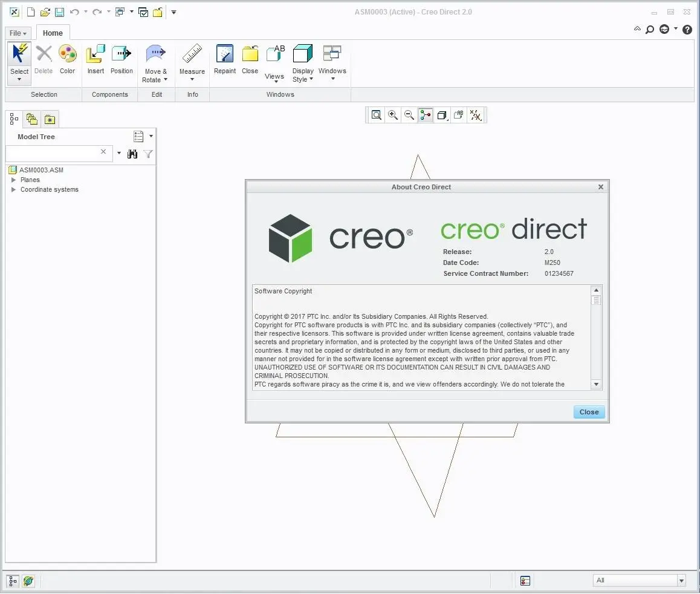Click the Close button in About dialog
Image resolution: width=700 pixels, height=594 pixels.
pyautogui.click(x=589, y=412)
